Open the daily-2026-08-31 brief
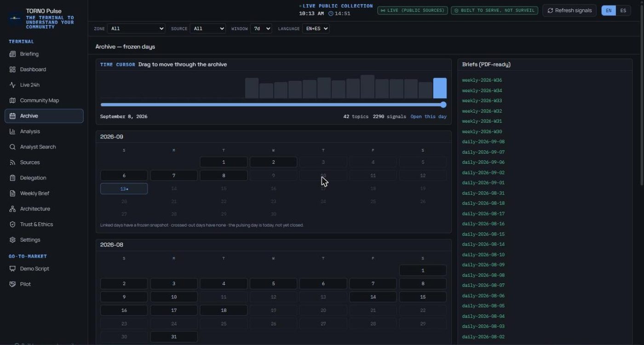The width and height of the screenshot is (644, 345). click(483, 193)
